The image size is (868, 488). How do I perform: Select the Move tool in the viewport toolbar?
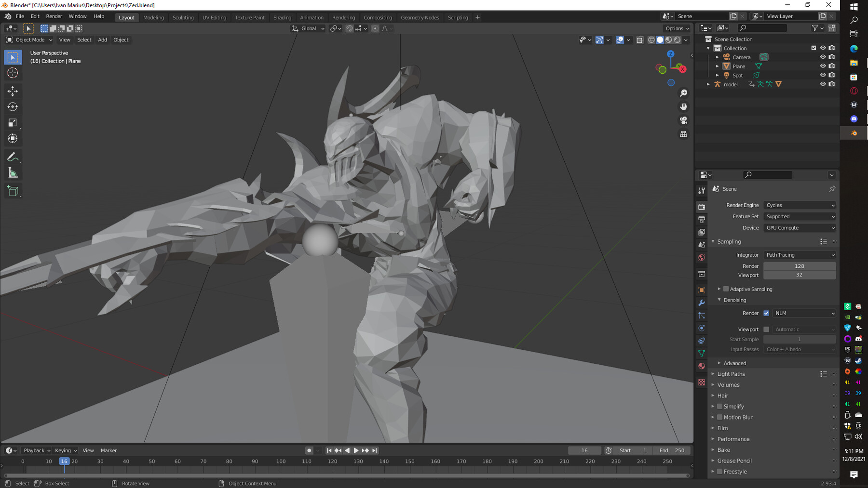pos(13,91)
